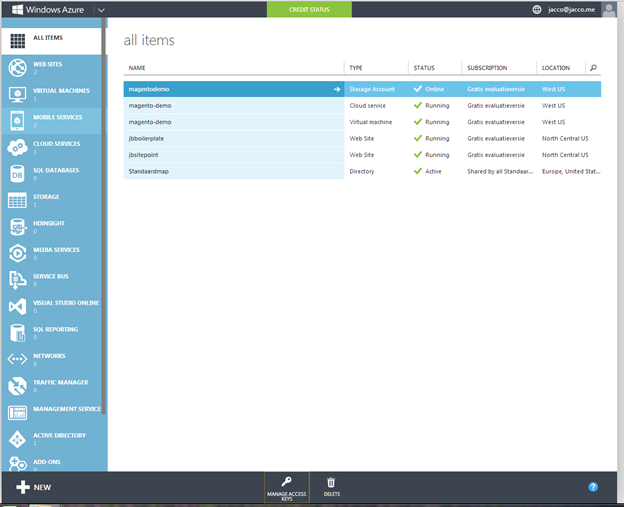624x507 pixels.
Task: Select Visual Studio Online icon
Action: (x=17, y=306)
